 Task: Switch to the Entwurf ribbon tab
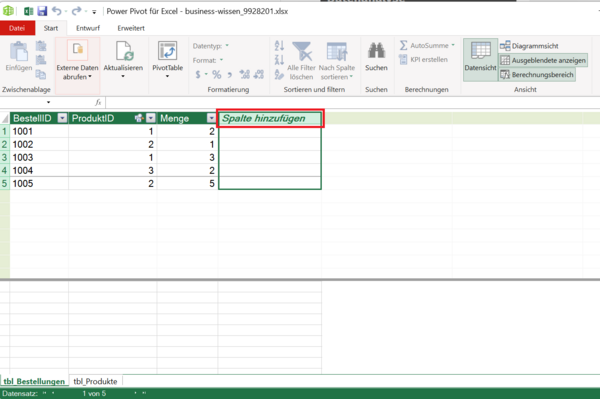[x=88, y=28]
